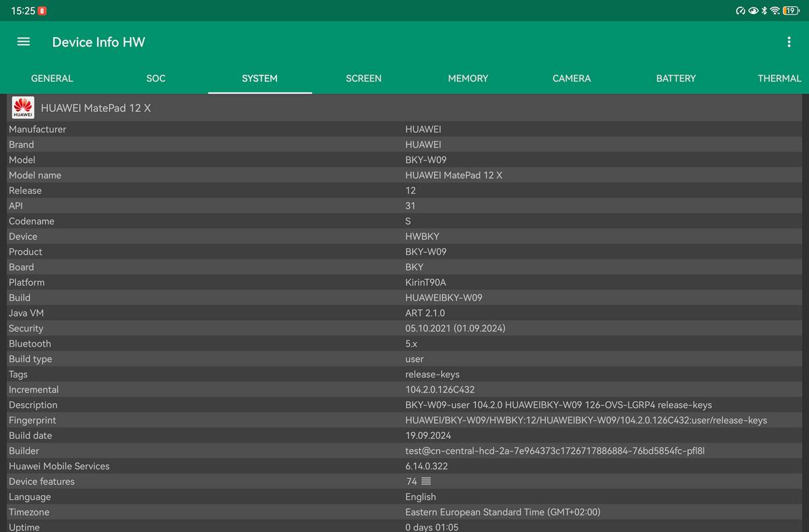Tap the Fingerprint value text
Image resolution: width=809 pixels, height=532 pixels.
586,420
